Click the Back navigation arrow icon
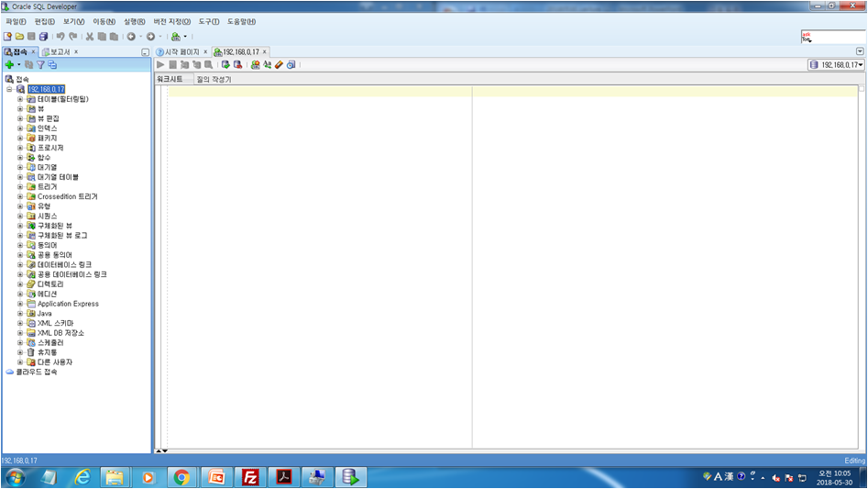The height and width of the screenshot is (489, 868). pos(131,37)
